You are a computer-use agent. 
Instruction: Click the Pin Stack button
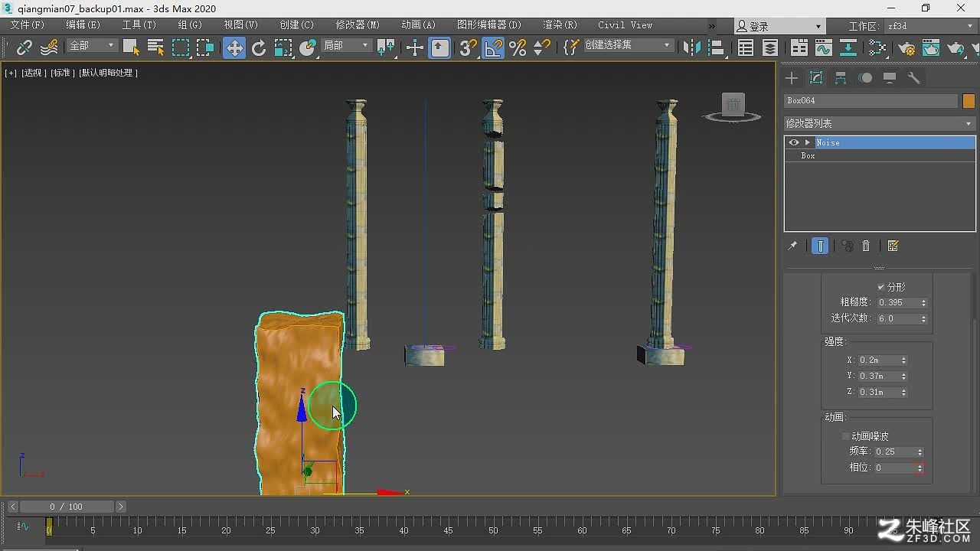[x=792, y=246]
